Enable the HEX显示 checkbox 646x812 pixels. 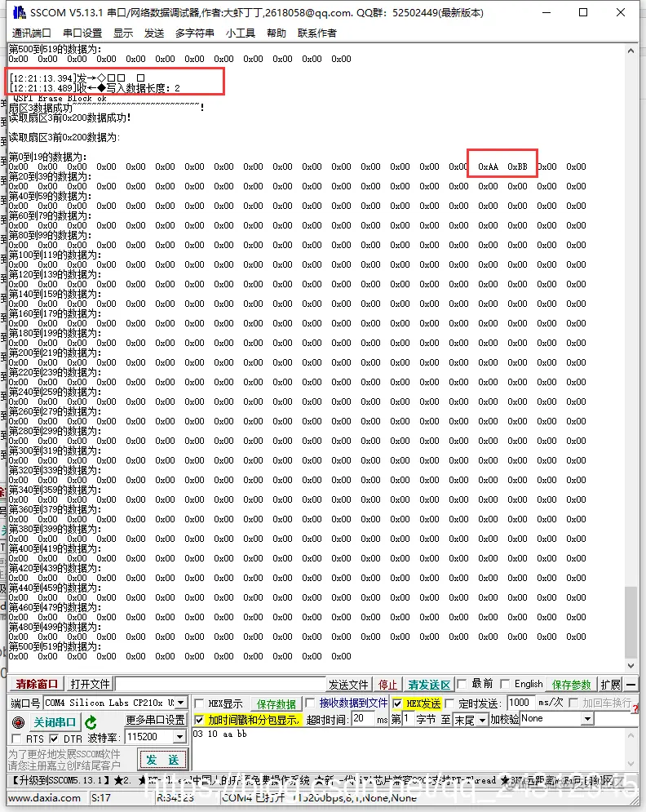click(199, 703)
